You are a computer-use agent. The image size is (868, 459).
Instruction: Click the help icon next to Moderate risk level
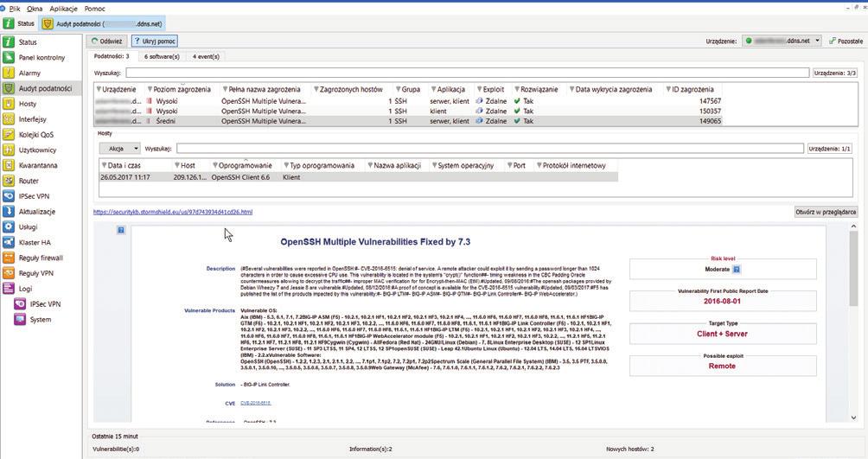pos(737,269)
